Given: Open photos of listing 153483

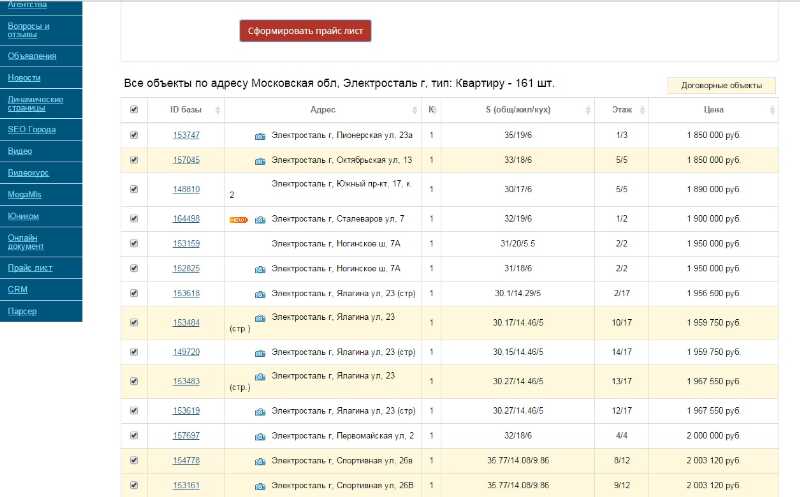Looking at the screenshot, I should [260, 377].
